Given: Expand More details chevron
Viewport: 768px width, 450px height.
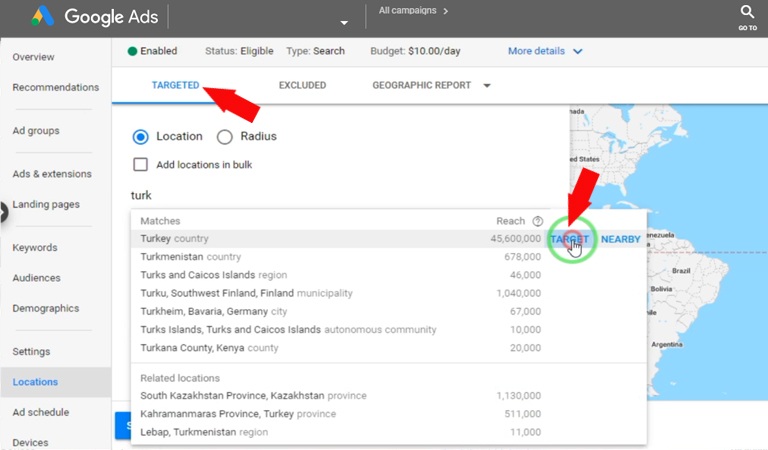Looking at the screenshot, I should coord(578,51).
